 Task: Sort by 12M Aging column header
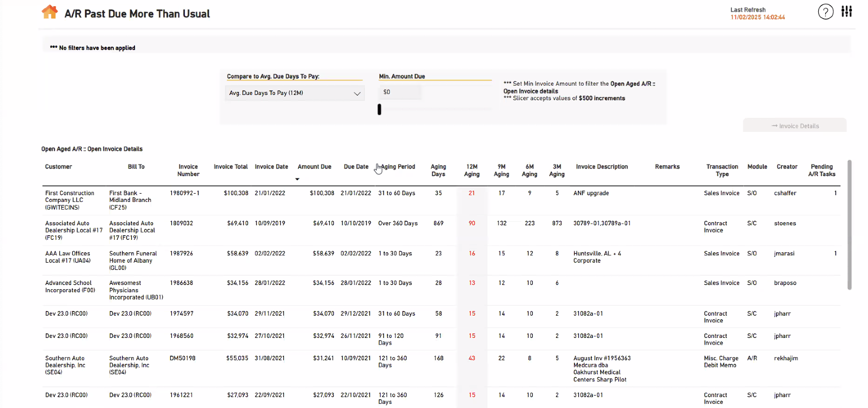click(472, 170)
